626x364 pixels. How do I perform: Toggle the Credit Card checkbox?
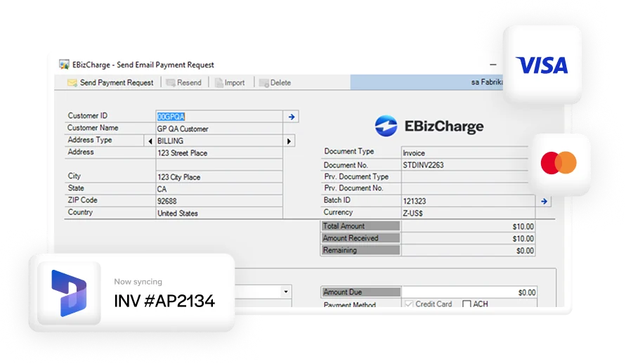[408, 304]
